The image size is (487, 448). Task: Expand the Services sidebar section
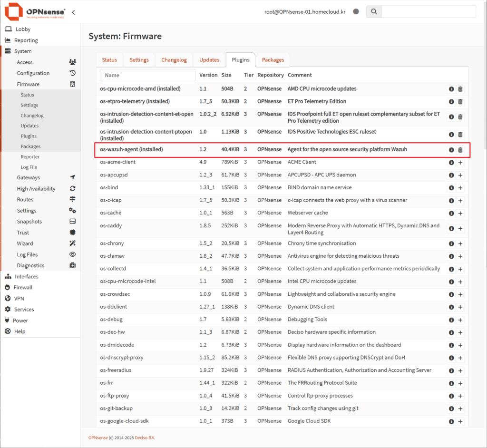(24, 309)
